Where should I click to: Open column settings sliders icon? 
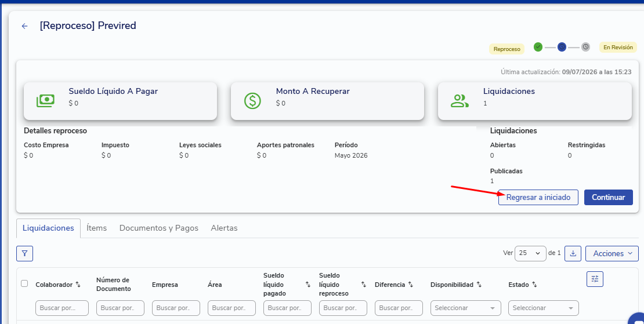point(595,279)
